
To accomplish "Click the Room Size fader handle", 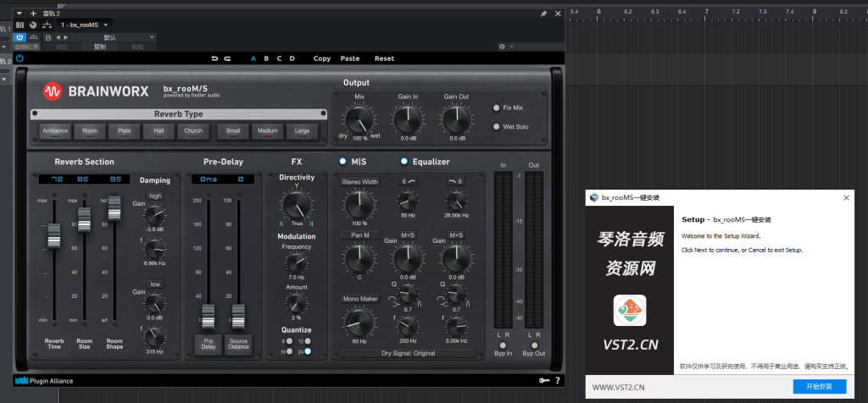I will coord(84,220).
